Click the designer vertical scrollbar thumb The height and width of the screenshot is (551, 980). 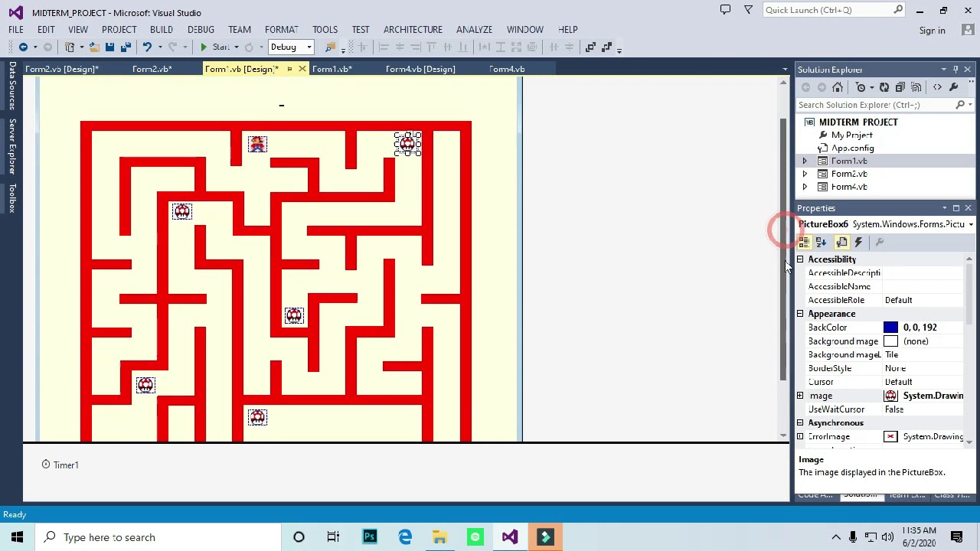[783, 249]
